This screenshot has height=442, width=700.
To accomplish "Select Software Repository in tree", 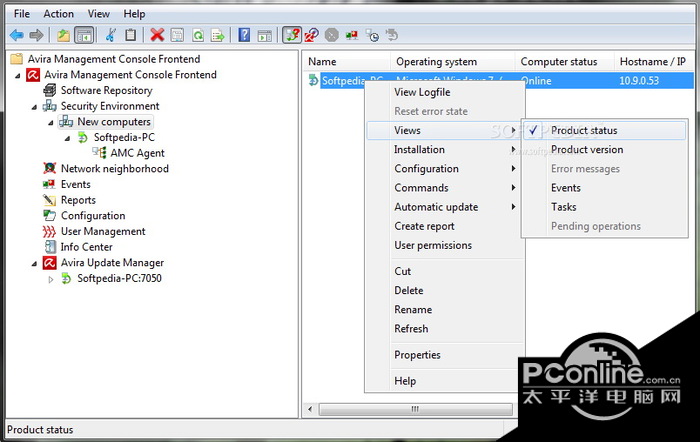I will pos(107,90).
